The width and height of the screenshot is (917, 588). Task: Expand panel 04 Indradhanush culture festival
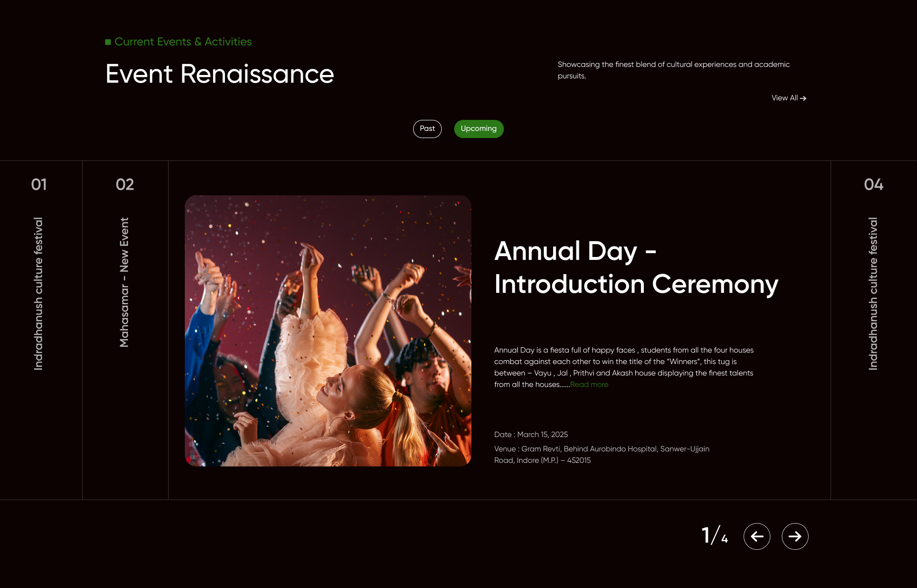[873, 294]
